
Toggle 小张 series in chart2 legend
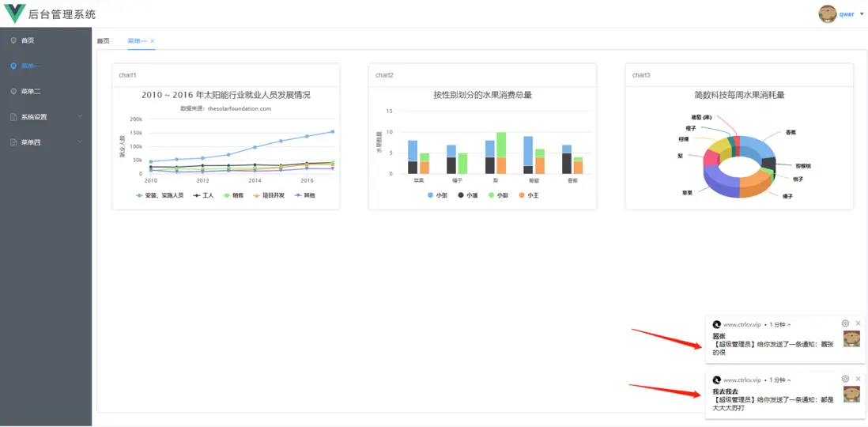437,195
